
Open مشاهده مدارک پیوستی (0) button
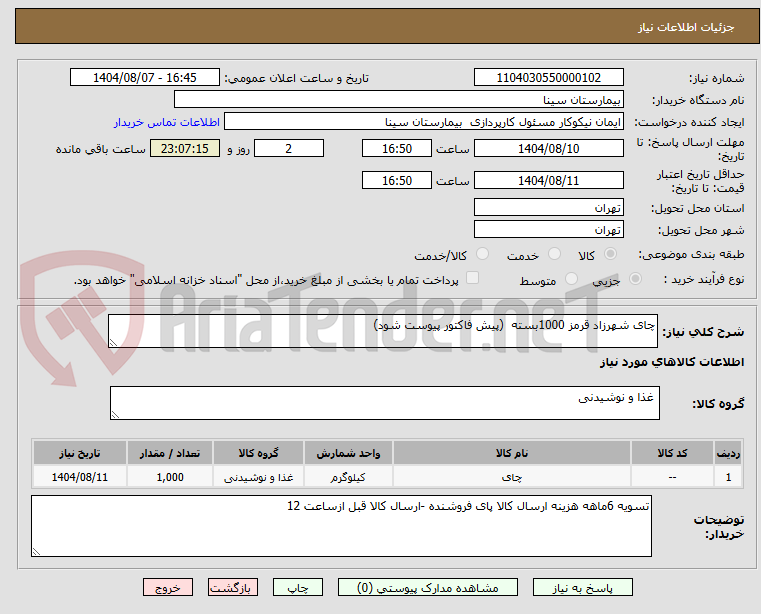428,587
